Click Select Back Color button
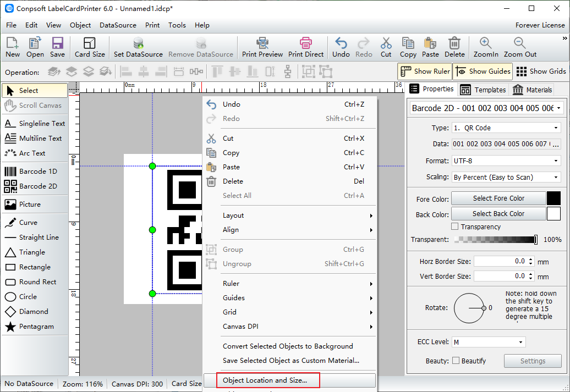 tap(498, 214)
